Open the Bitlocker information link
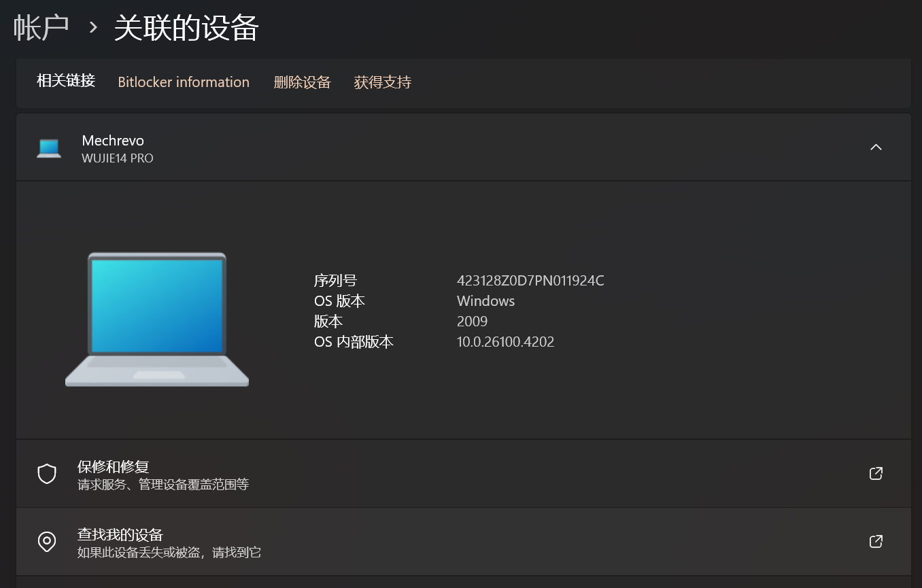Image resolution: width=922 pixels, height=588 pixels. [184, 82]
